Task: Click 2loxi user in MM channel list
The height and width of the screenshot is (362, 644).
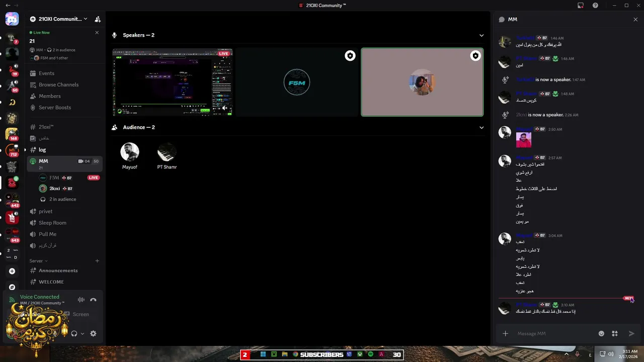Action: pos(69,189)
